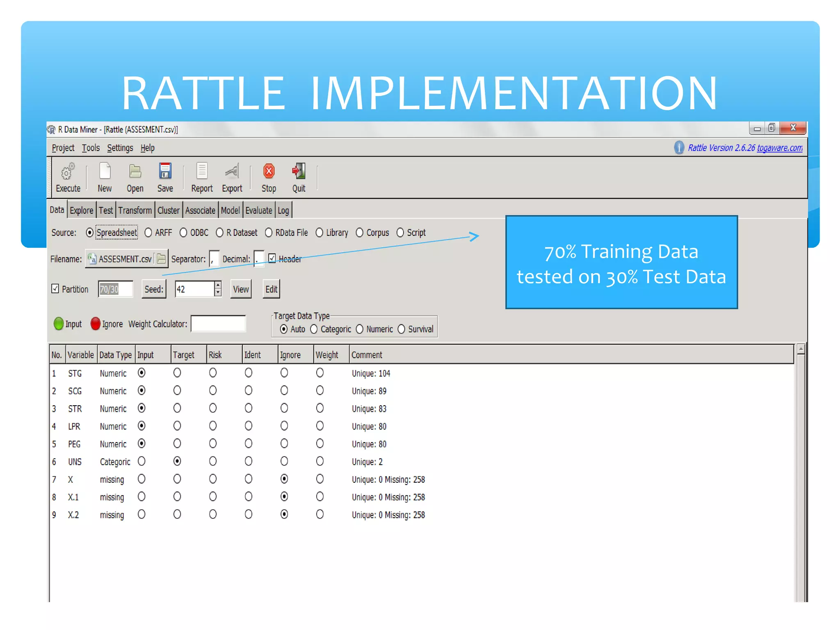The width and height of the screenshot is (840, 630).
Task: Set UNS variable to Ignore
Action: click(x=284, y=461)
